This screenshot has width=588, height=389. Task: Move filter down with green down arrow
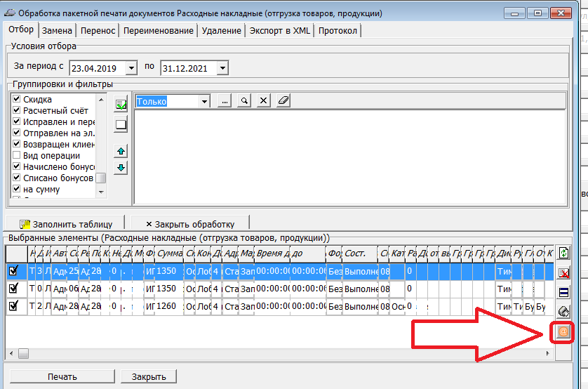121,167
